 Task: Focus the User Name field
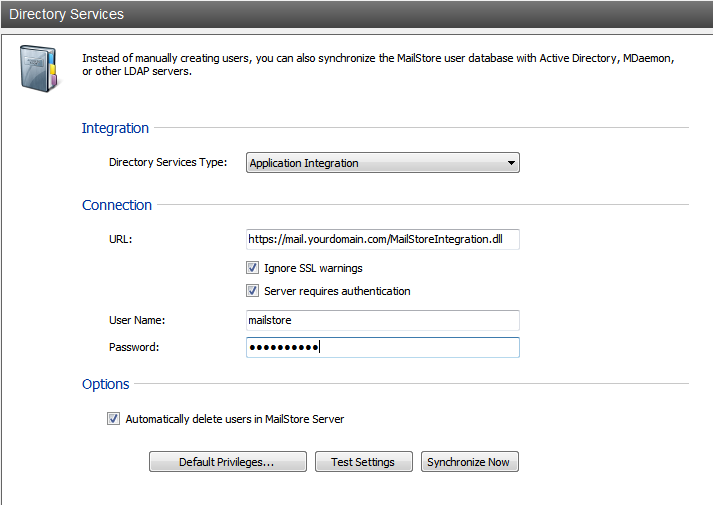(382, 320)
